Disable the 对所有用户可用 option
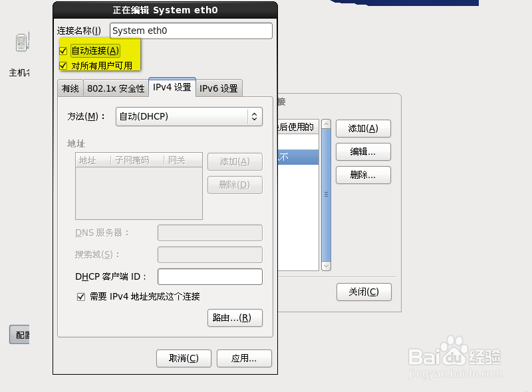This screenshot has height=392, width=532. click(x=63, y=65)
